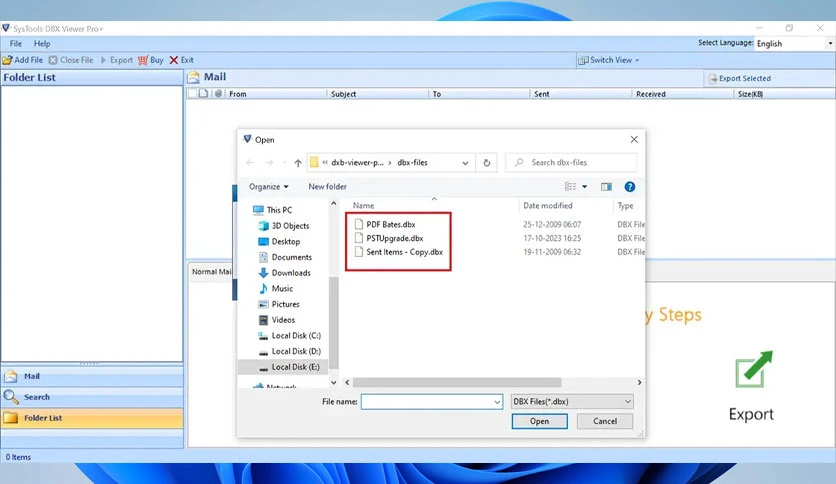Viewport: 836px width, 484px height.
Task: Select This PC in navigation tree
Action: (273, 210)
